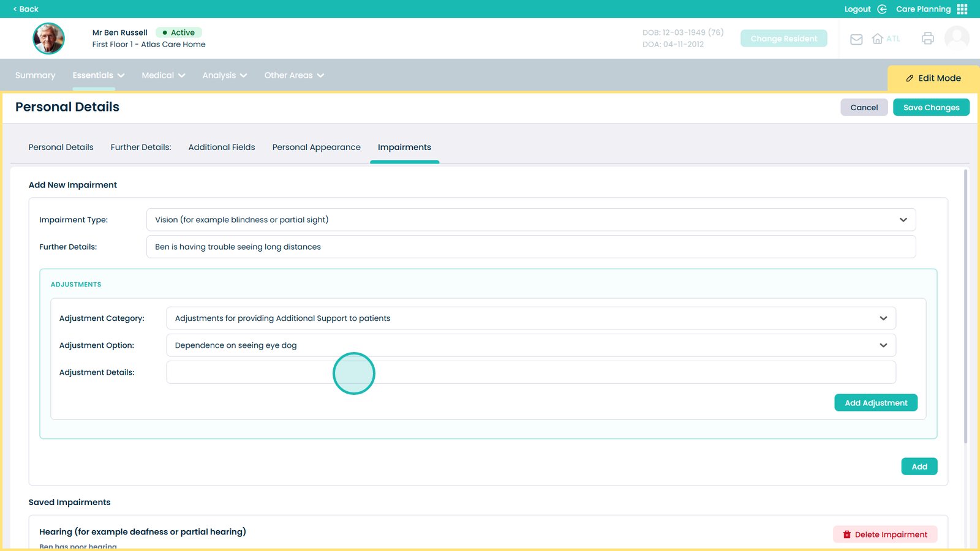Select the Additional Fields tab
The image size is (980, 551).
click(x=221, y=147)
